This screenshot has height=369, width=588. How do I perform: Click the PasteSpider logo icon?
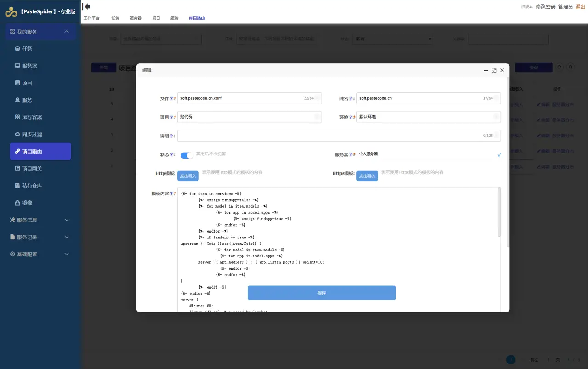pos(11,12)
